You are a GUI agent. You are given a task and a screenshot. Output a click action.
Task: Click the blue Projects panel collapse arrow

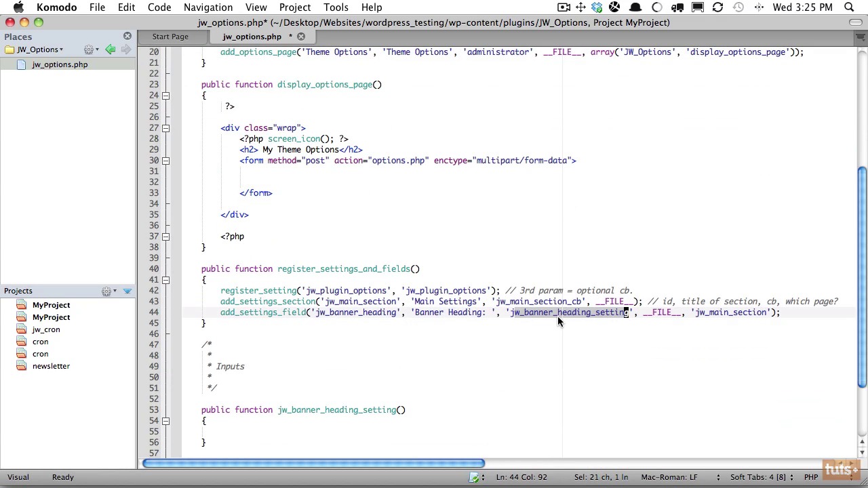click(127, 291)
